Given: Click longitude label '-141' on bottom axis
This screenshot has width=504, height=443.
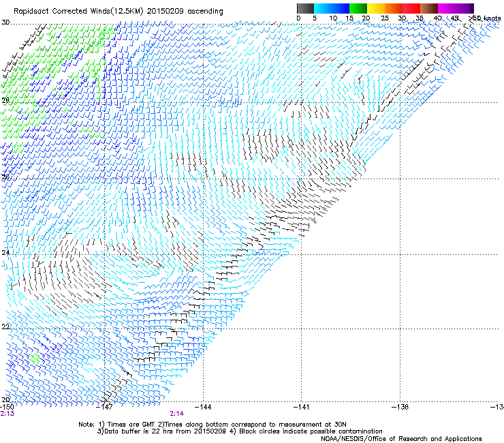Looking at the screenshot, I should coord(302,407).
